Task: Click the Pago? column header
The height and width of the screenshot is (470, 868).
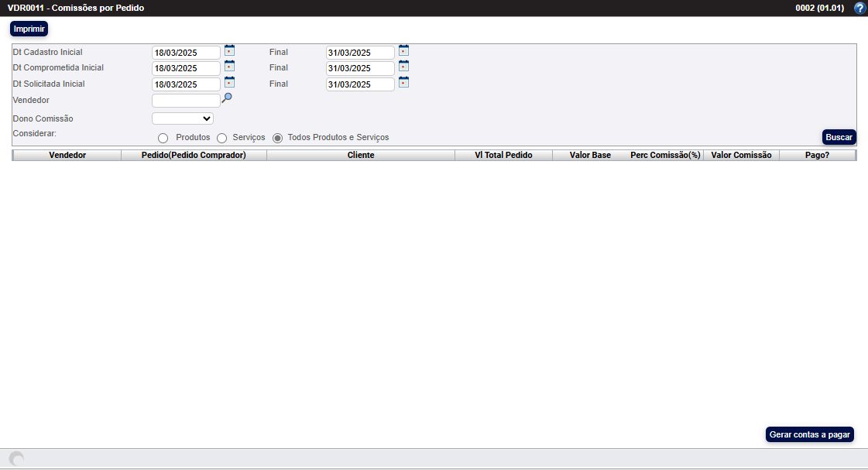Action: (x=819, y=155)
